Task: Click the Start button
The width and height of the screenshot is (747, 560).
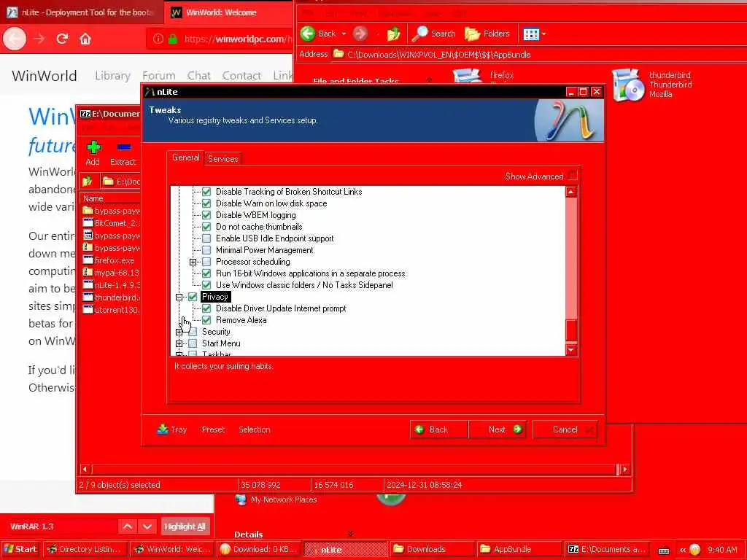Action: click(x=20, y=549)
